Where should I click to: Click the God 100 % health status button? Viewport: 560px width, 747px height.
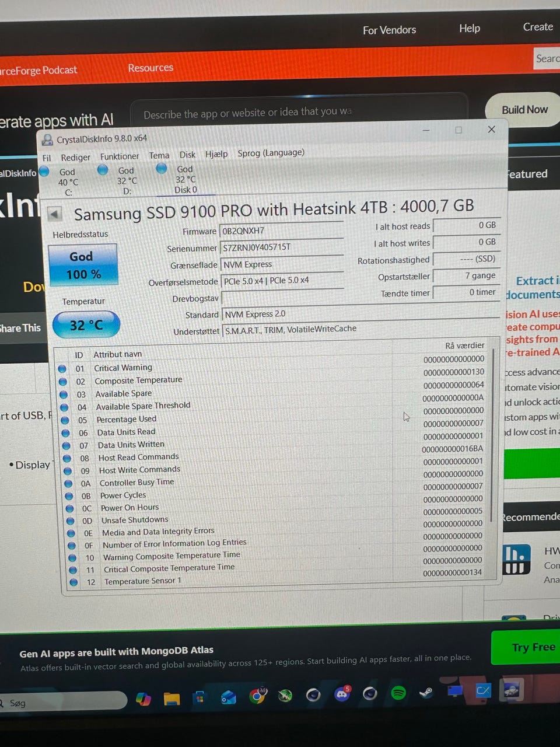[83, 265]
